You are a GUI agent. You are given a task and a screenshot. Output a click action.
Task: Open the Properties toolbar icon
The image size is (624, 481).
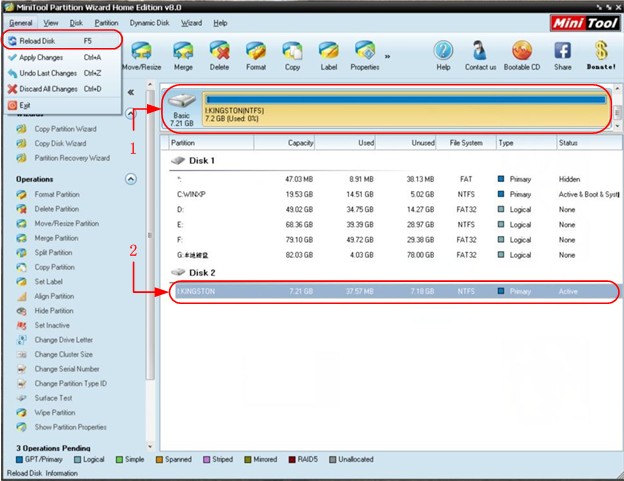click(365, 51)
